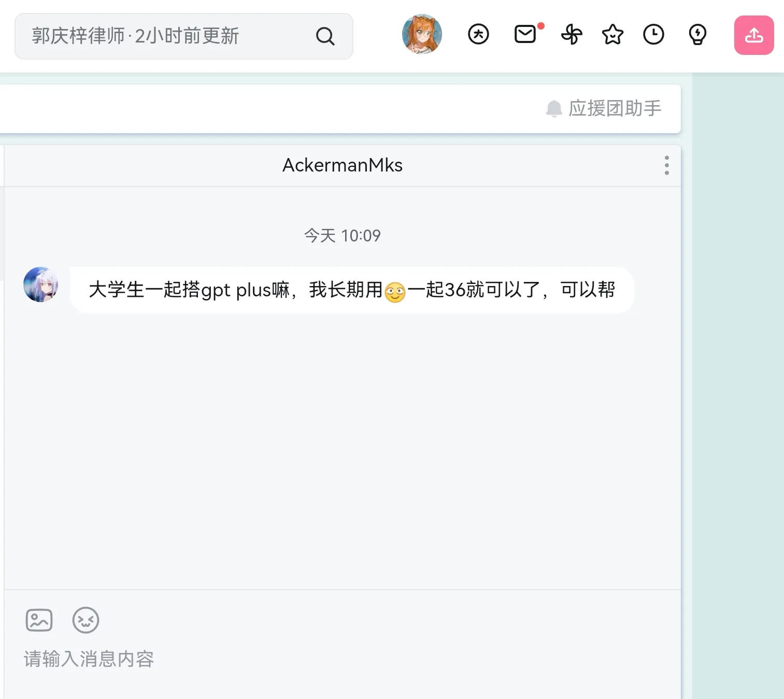784x699 pixels.
Task: Click the AckermanMks chat title
Action: (x=342, y=165)
